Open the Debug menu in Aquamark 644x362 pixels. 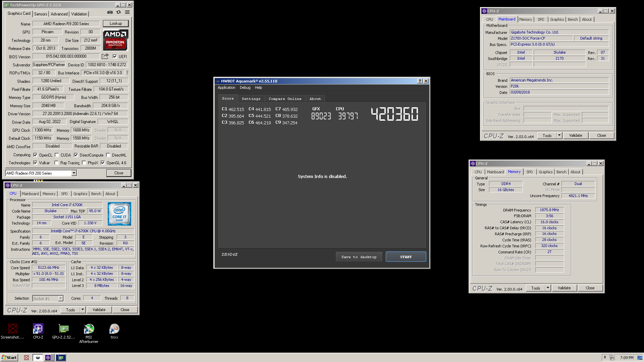pyautogui.click(x=245, y=87)
